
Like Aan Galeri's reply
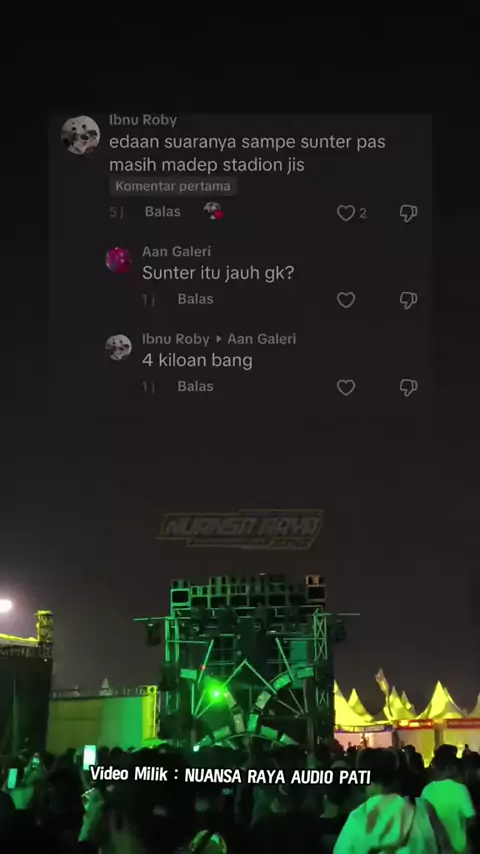pos(345,300)
